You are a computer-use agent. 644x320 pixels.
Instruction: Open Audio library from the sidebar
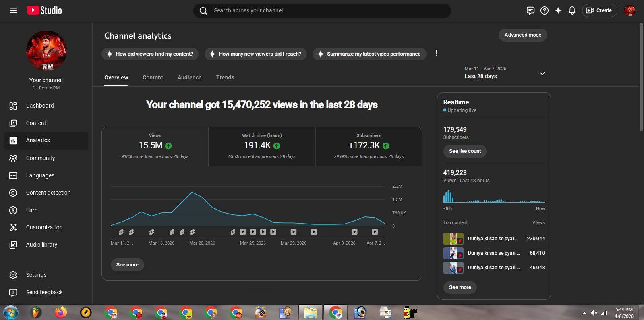click(x=41, y=245)
